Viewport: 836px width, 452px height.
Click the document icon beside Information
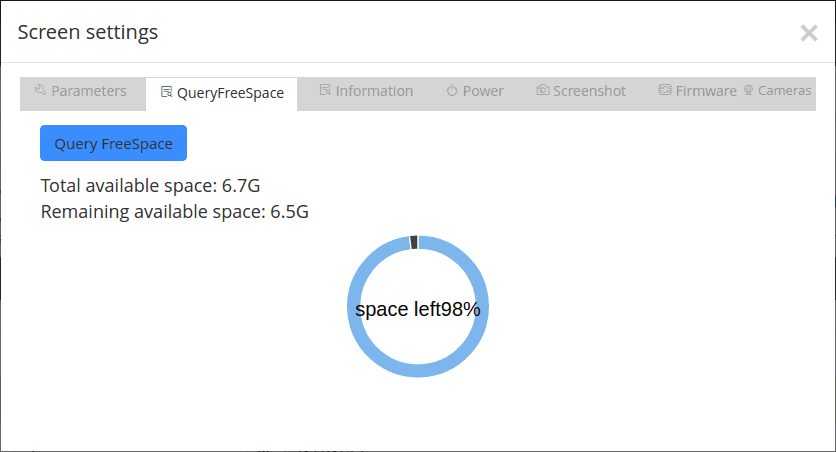(x=325, y=90)
